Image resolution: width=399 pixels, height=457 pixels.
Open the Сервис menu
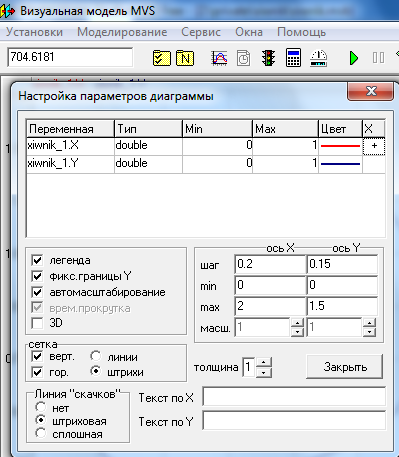(x=201, y=32)
